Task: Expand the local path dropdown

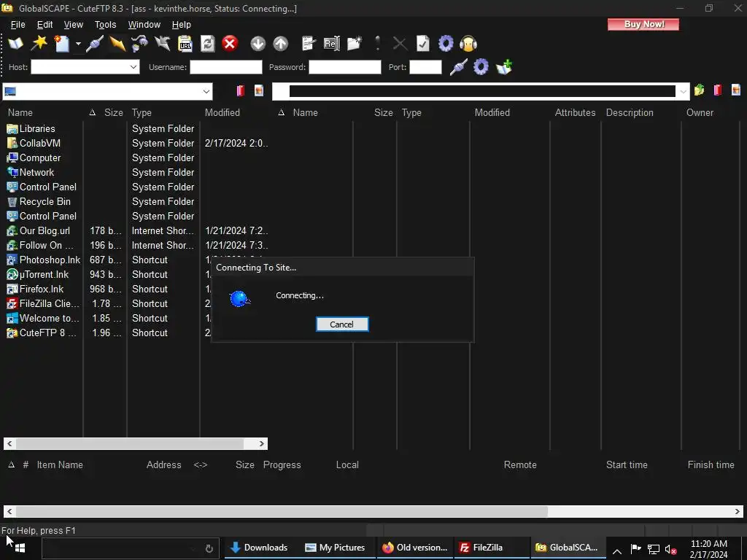Action: coord(206,91)
